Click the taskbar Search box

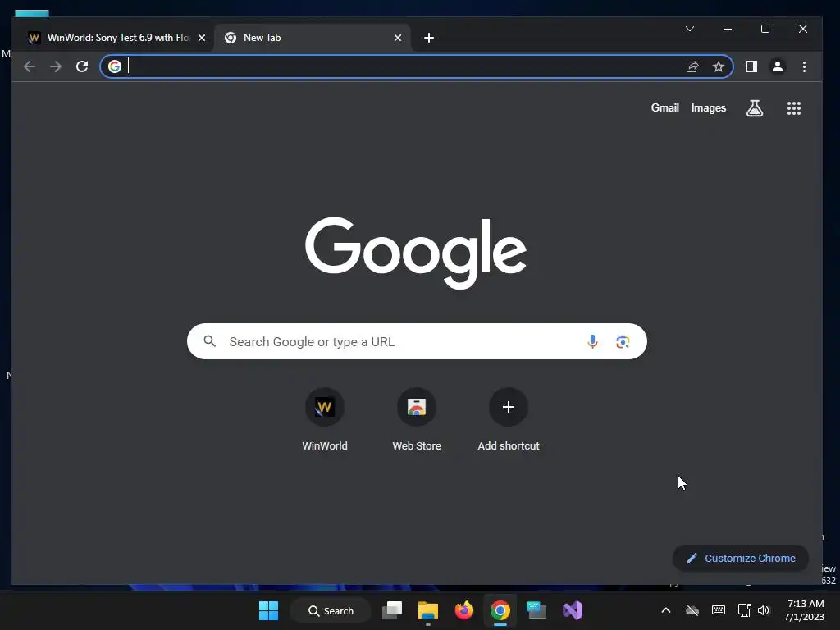click(x=331, y=610)
